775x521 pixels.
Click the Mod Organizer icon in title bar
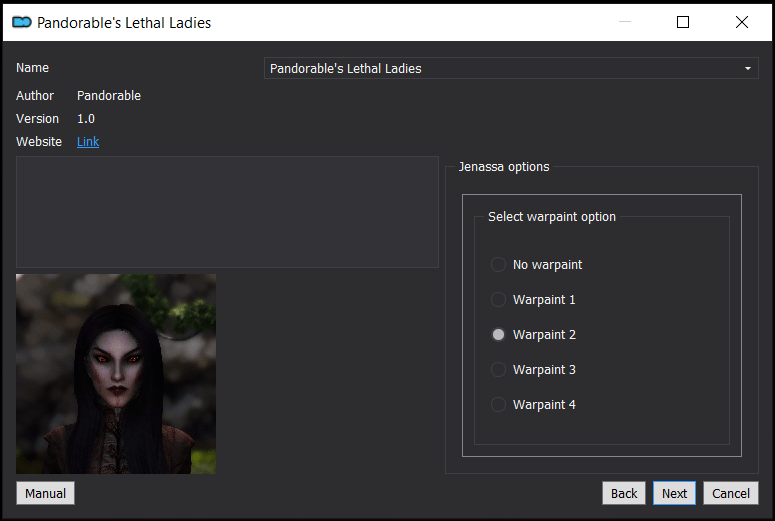coord(22,22)
